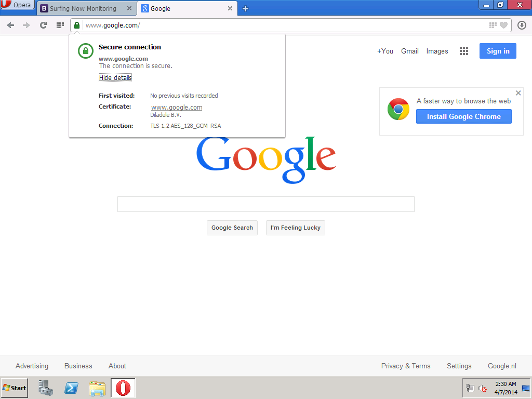Click the 'Secure connection' heading
Screen dimensions: 532x399
pyautogui.click(x=129, y=47)
